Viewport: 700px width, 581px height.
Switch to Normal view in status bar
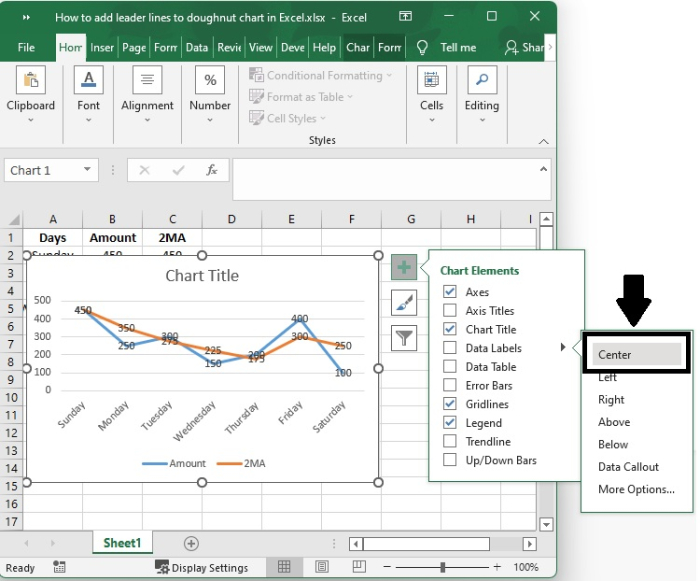click(x=284, y=567)
